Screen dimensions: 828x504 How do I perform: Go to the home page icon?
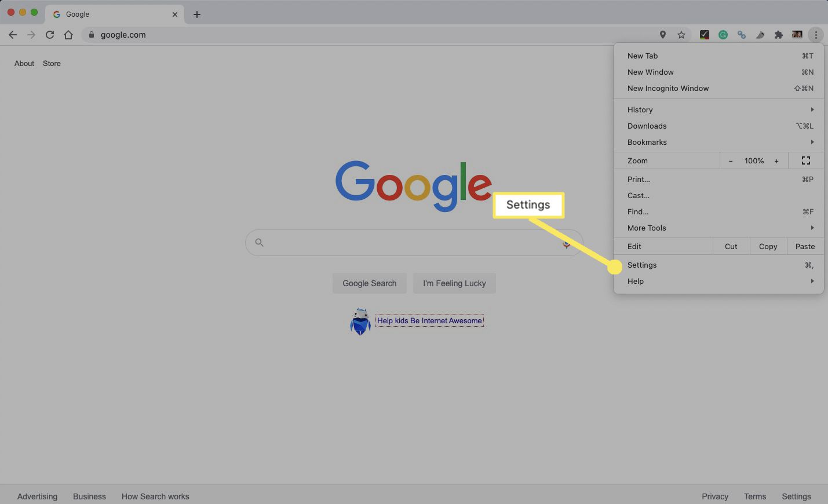coord(68,35)
